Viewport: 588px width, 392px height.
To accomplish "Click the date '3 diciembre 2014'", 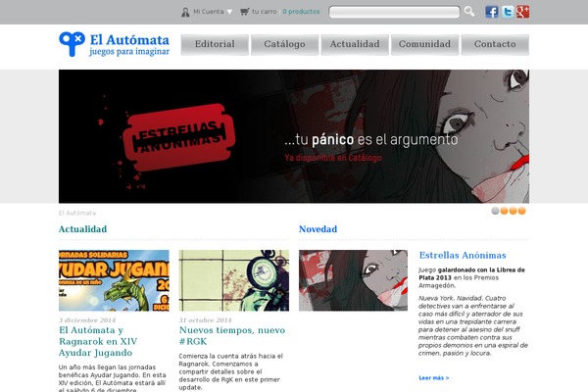I will click(87, 320).
